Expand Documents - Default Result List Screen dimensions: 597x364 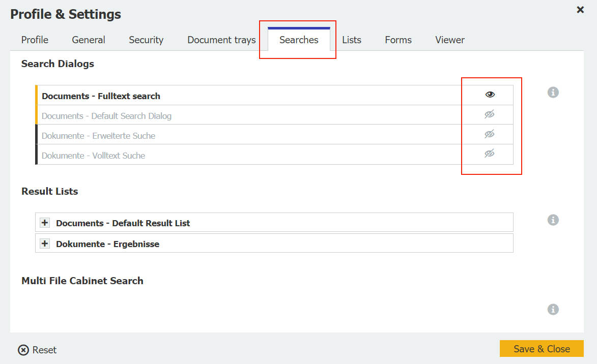click(x=45, y=223)
